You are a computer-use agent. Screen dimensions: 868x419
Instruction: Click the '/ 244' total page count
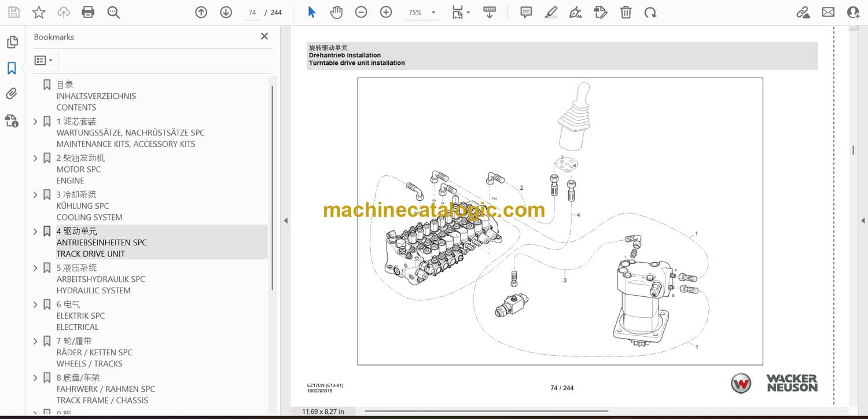273,13
